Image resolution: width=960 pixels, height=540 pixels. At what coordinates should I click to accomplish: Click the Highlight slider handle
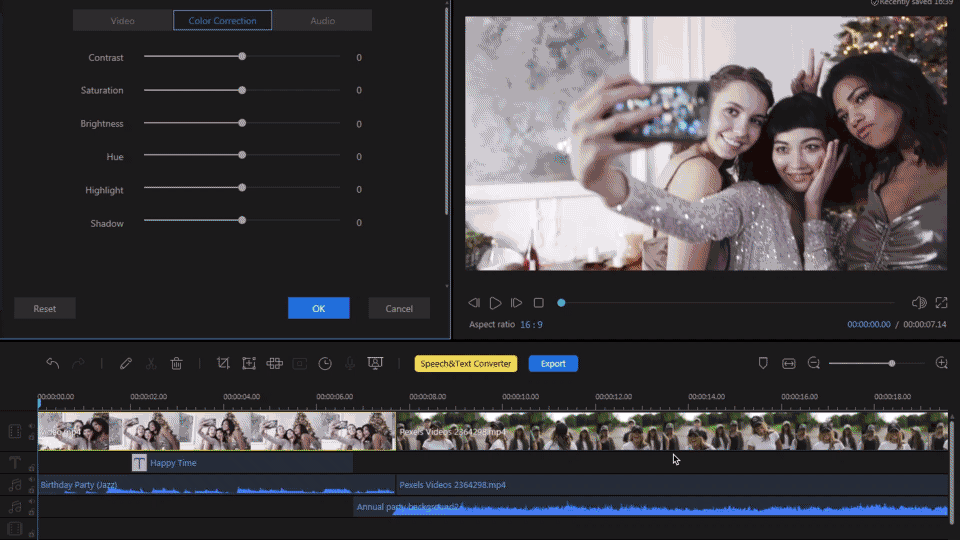(242, 188)
